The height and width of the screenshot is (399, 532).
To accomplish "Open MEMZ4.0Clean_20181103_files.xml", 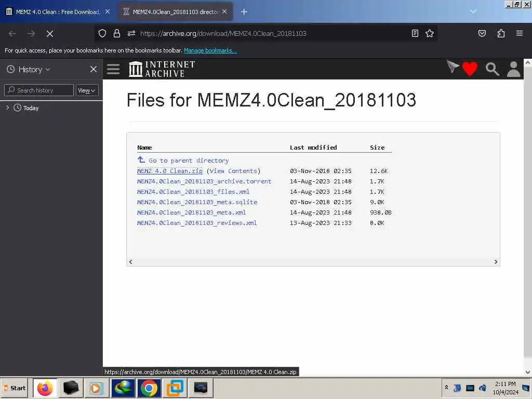I will click(x=193, y=192).
